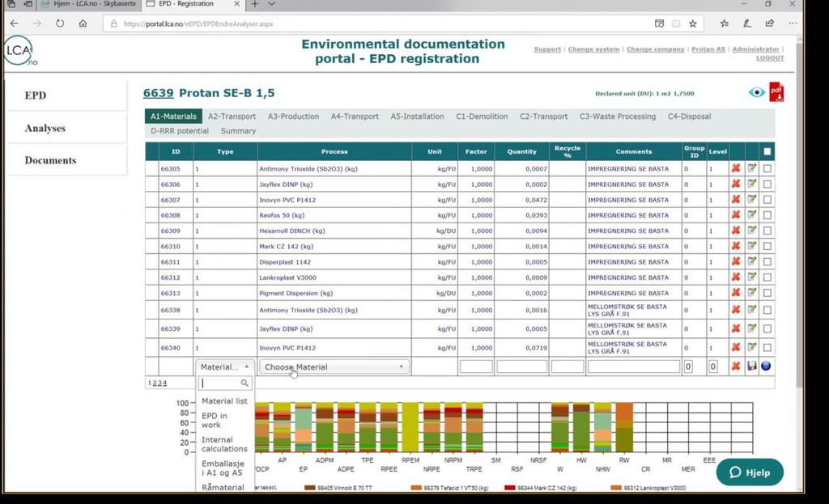This screenshot has width=829, height=504.
Task: Toggle select-all checkbox in table header
Action: click(767, 151)
